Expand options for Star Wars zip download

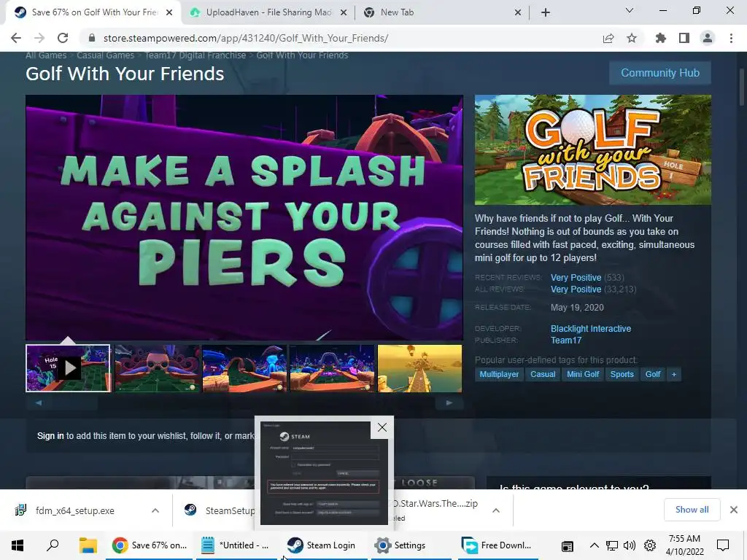pyautogui.click(x=496, y=510)
